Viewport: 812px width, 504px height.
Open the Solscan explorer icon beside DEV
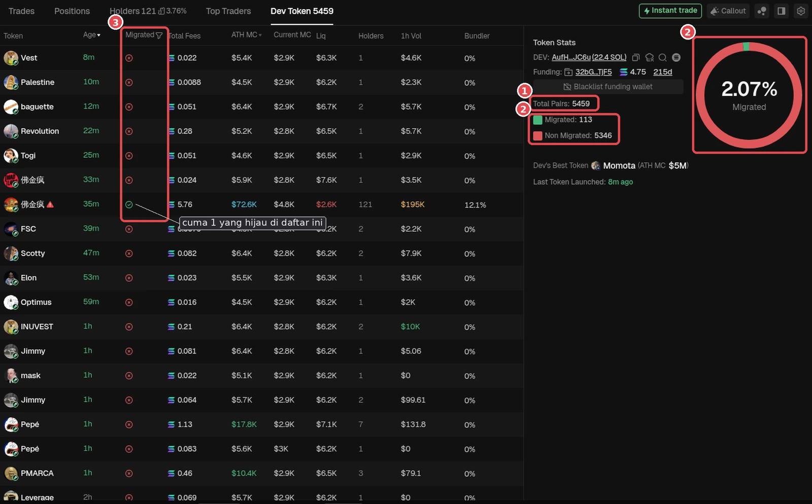[x=676, y=57]
